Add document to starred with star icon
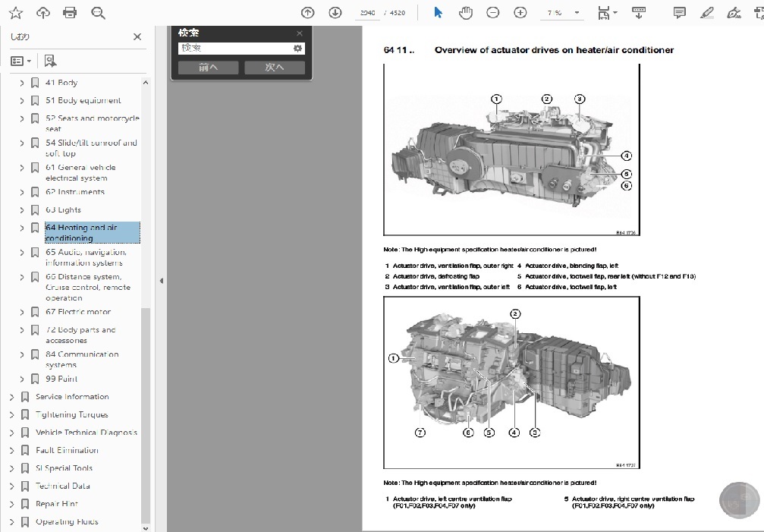Viewport: 764px width, 532px height. pos(15,13)
